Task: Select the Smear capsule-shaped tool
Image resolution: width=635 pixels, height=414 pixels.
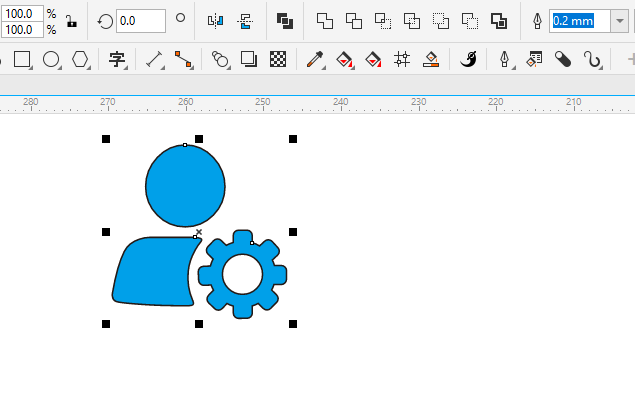Action: (x=563, y=59)
